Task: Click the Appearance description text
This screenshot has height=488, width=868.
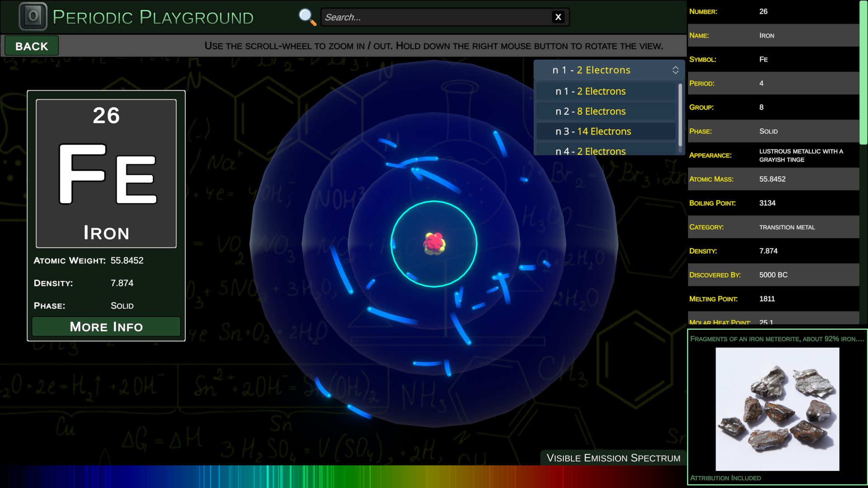Action: click(801, 155)
